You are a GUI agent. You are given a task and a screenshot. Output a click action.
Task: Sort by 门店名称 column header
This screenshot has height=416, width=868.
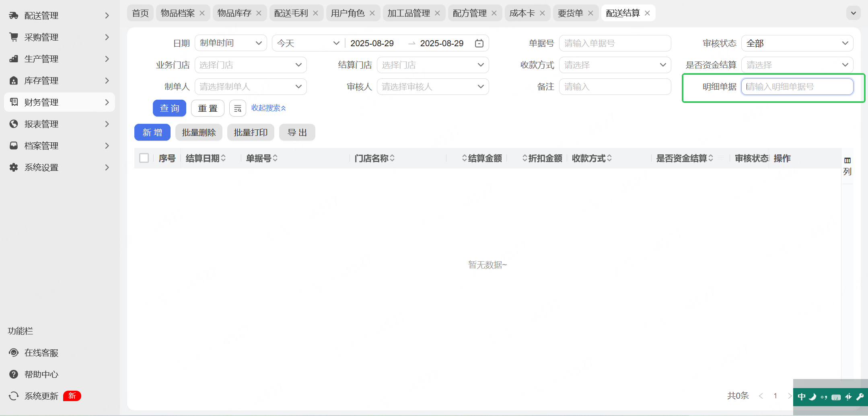click(374, 158)
